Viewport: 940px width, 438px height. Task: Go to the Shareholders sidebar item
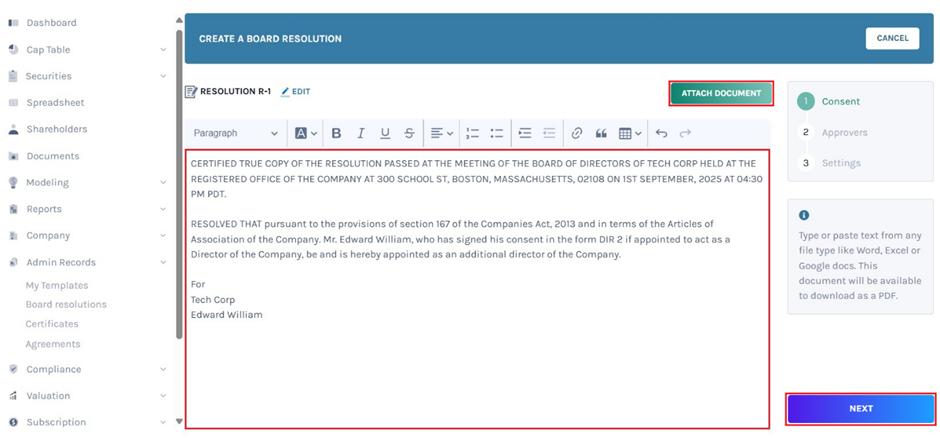pyautogui.click(x=56, y=129)
